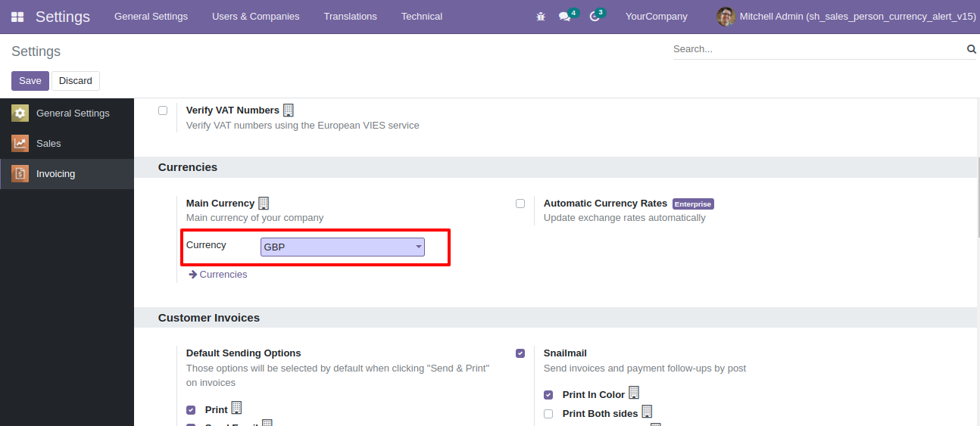Screen dimensions: 980x426
Task: Click the Settings breadcrumb heading
Action: [x=36, y=51]
